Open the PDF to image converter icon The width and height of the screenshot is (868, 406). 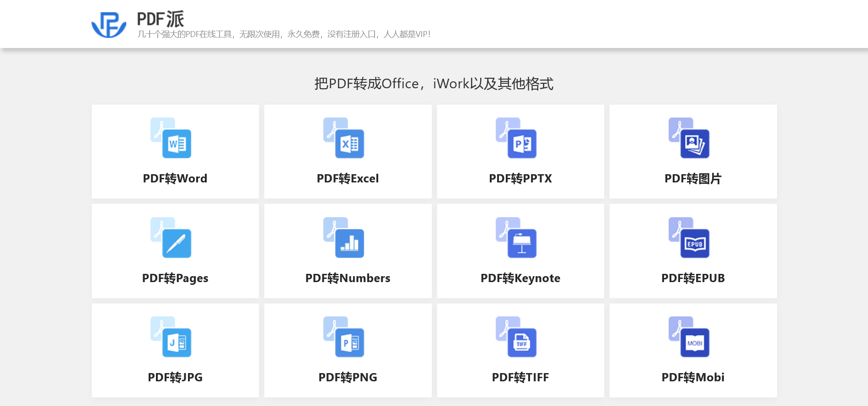click(689, 138)
